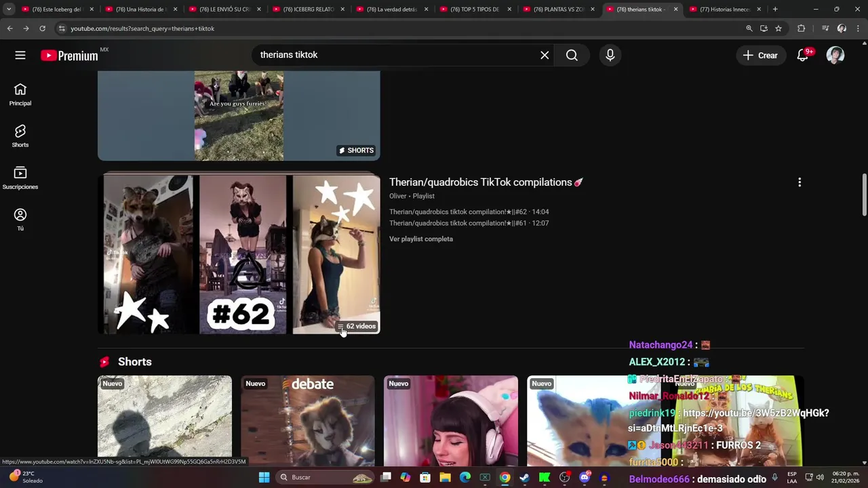Open Discord from taskbar

coord(585,477)
